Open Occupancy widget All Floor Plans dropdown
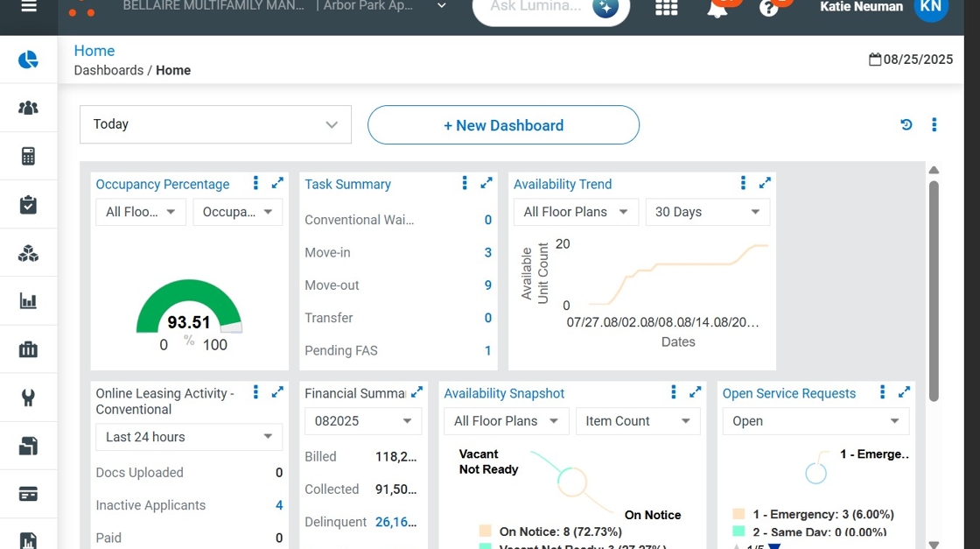Viewport: 980px width, 549px height. tap(141, 212)
